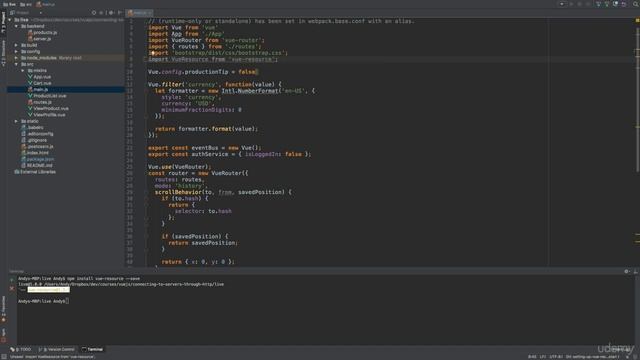Collapse the mixins folder
This screenshot has width=640, height=360.
tap(23, 71)
